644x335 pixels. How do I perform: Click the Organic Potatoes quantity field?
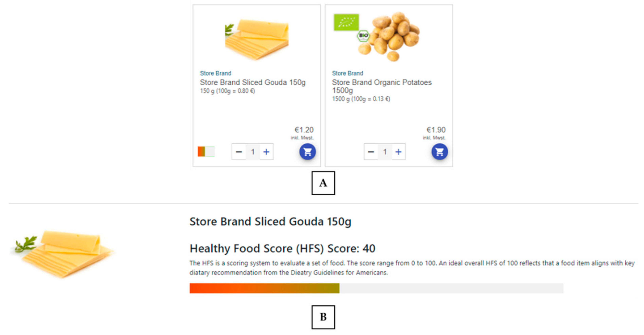[x=385, y=152]
